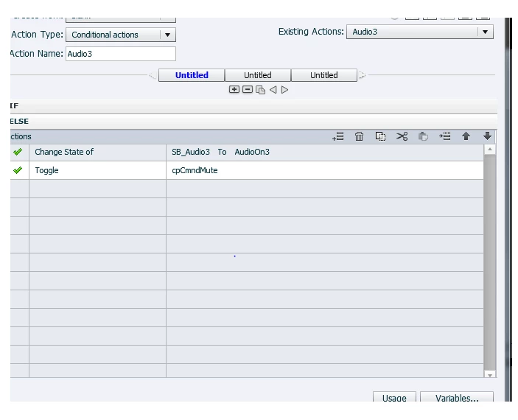This screenshot has height=420, width=518.
Task: Remove the decision with the minus icon
Action: [248, 90]
